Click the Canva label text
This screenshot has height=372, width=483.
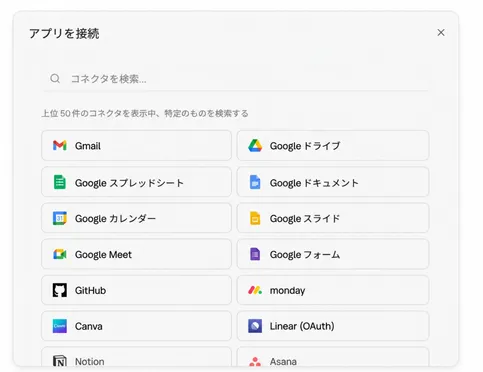89,326
